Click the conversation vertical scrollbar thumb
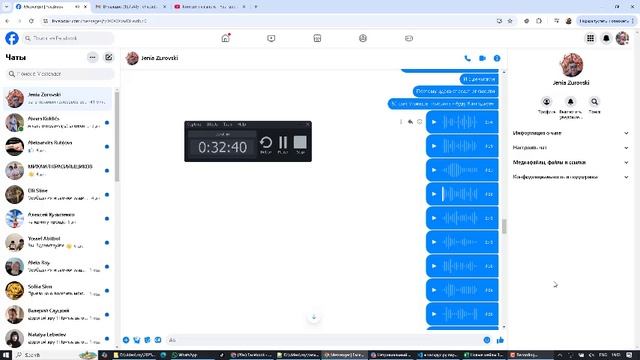640x360 pixels. [x=504, y=227]
